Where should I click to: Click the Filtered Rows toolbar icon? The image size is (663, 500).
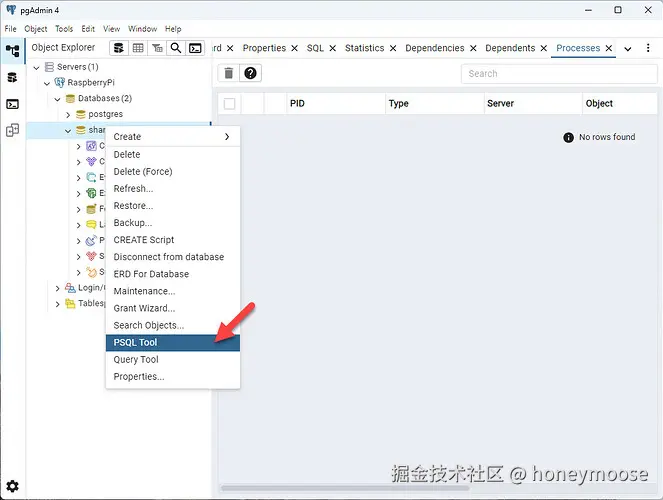click(157, 48)
